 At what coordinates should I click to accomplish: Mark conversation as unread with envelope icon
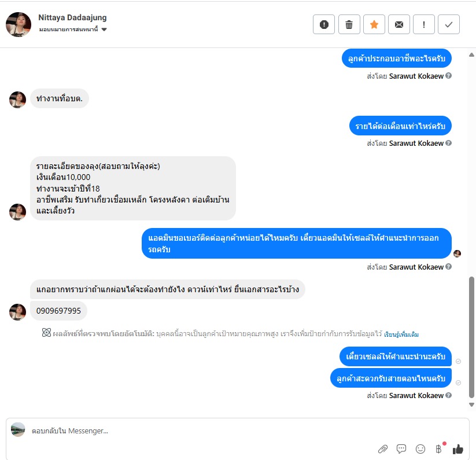399,24
